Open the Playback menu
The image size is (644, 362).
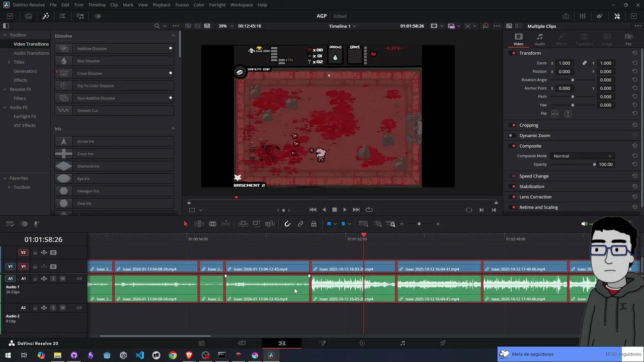[x=162, y=5]
